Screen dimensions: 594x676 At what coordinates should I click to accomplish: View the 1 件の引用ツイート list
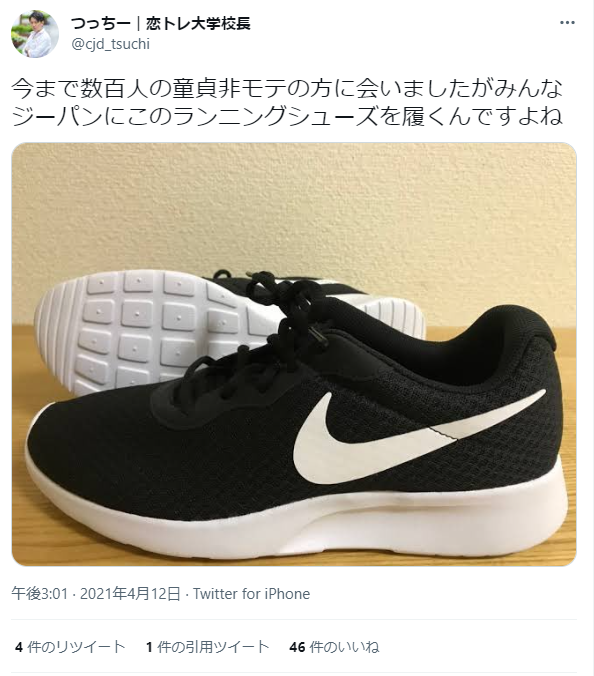pos(208,647)
